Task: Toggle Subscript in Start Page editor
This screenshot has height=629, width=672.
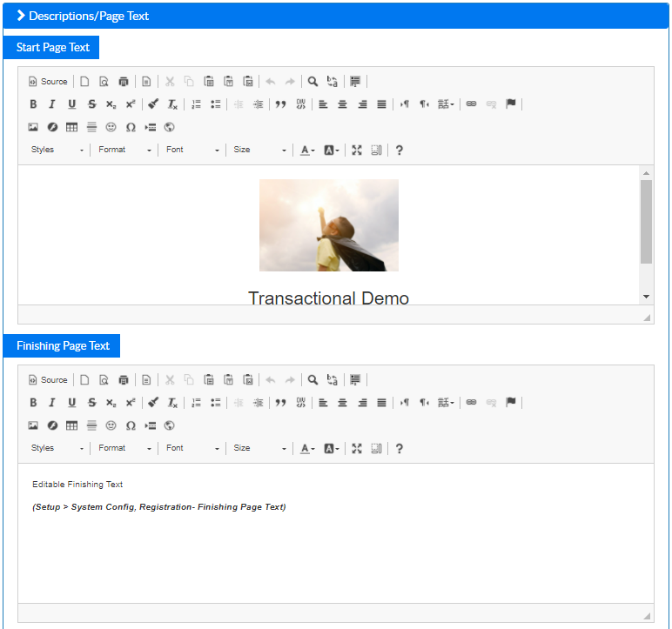Action: click(x=111, y=104)
